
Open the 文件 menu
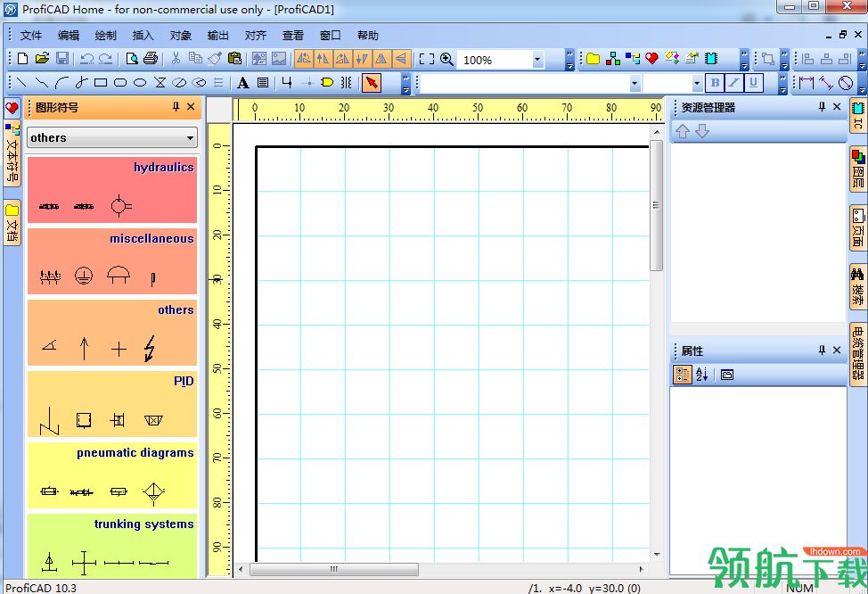coord(31,36)
